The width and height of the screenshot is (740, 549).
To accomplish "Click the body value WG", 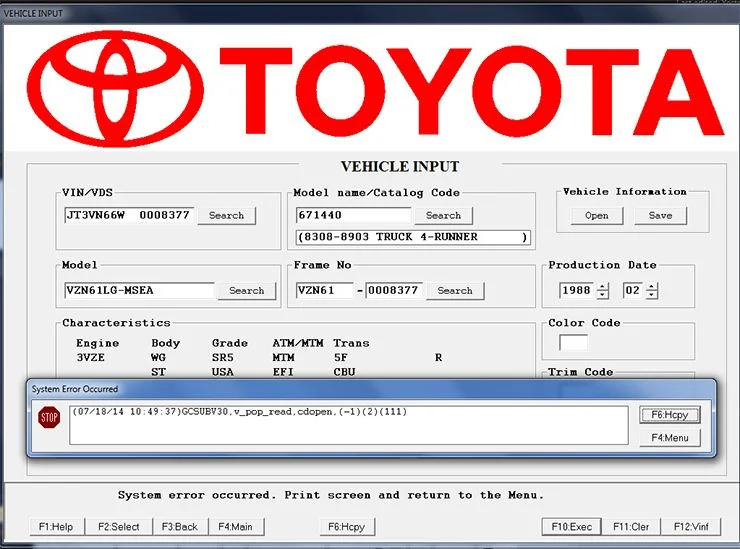I will click(x=158, y=358).
